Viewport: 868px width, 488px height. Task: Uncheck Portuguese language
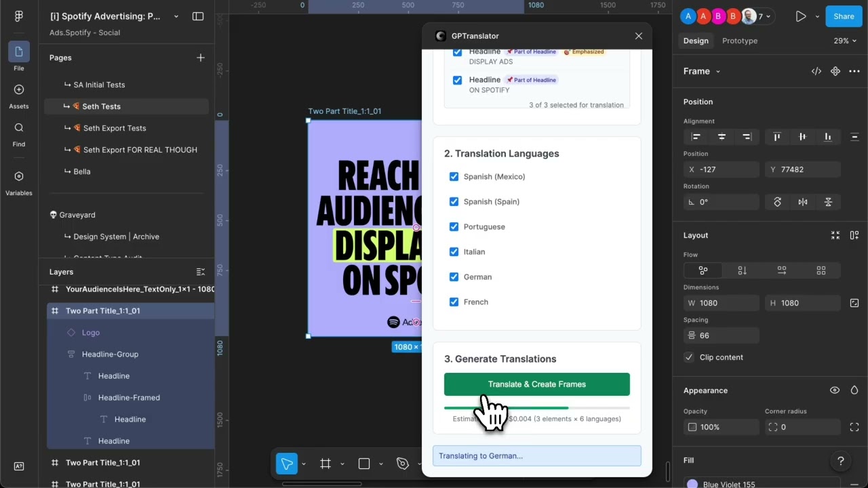[x=454, y=227]
